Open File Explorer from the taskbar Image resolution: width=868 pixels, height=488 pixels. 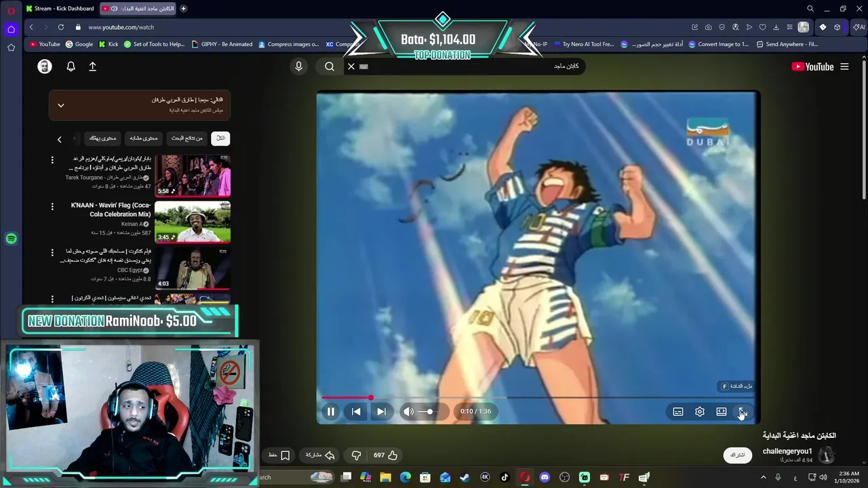coord(385,477)
